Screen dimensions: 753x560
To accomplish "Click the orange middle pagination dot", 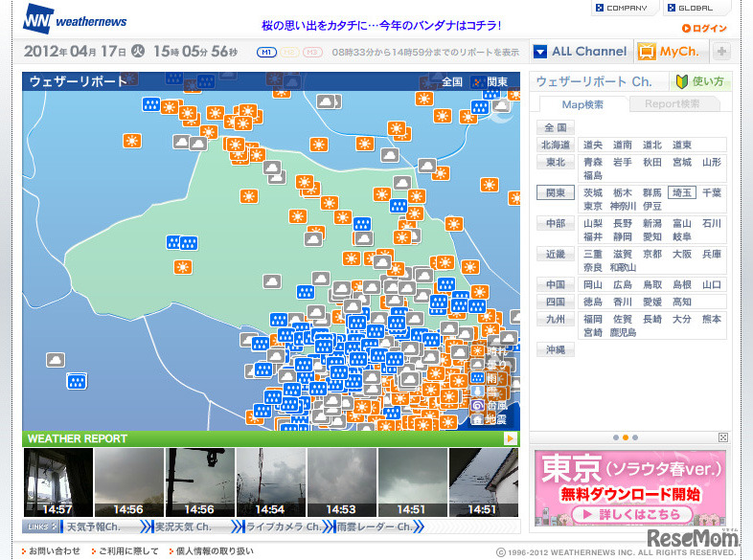I will pyautogui.click(x=625, y=437).
